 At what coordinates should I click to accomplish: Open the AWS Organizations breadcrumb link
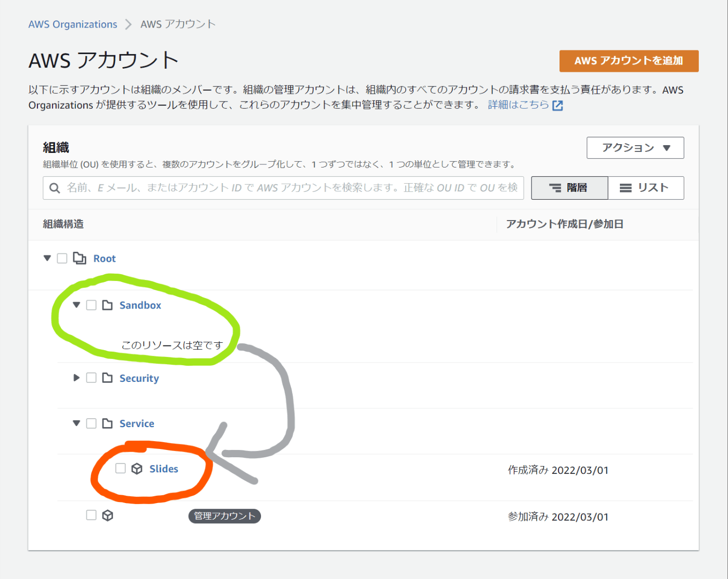point(73,24)
